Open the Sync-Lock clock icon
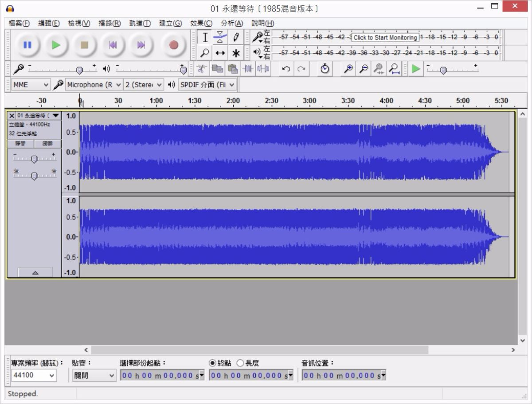The image size is (532, 404). tap(325, 69)
